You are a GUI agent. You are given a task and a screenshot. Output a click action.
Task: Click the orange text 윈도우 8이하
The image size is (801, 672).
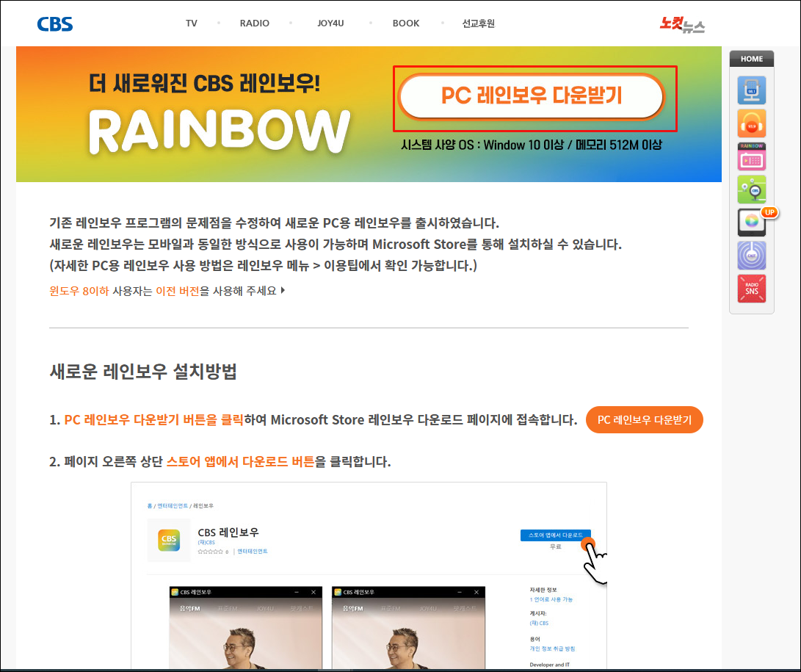pos(79,291)
